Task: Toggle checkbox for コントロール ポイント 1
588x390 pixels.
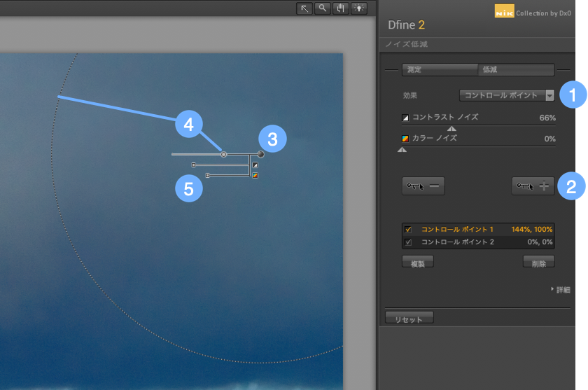Action: [408, 230]
